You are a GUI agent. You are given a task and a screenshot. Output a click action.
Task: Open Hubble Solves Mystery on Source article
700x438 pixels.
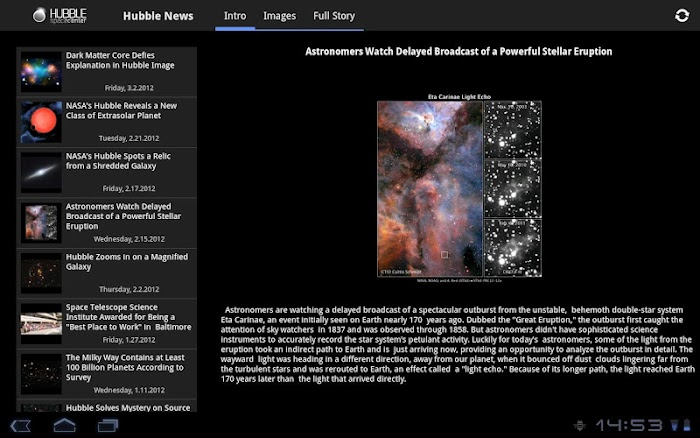[x=107, y=406]
